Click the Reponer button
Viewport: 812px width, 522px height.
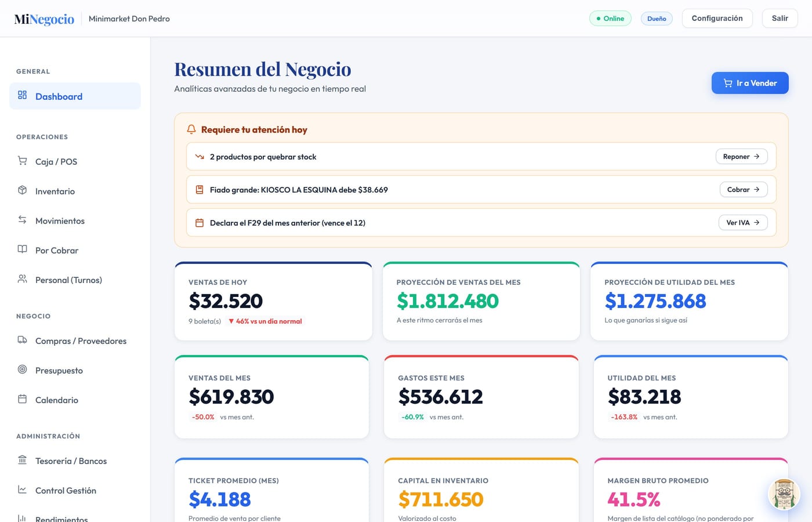click(x=741, y=157)
